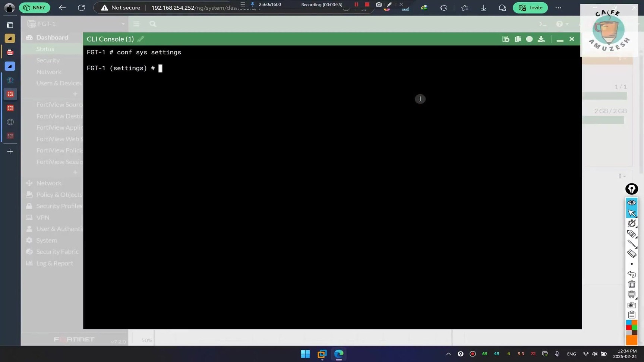This screenshot has height=362, width=644.
Task: Edit the CLI Console title with pencil icon
Action: pos(141,39)
